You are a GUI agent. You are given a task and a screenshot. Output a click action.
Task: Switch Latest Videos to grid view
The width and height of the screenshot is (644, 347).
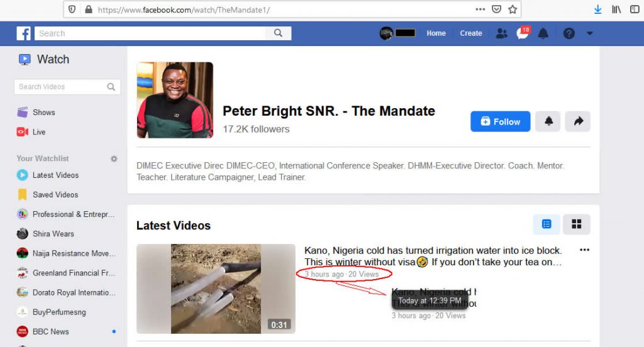(577, 224)
